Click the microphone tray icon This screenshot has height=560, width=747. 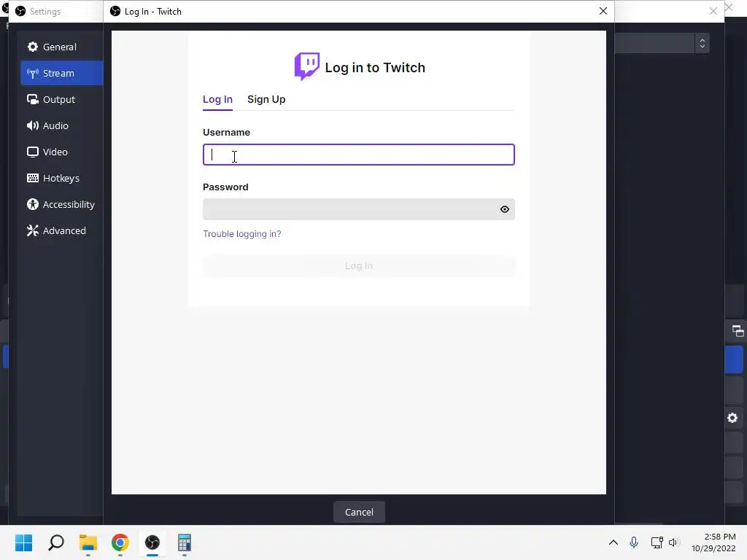pos(634,542)
